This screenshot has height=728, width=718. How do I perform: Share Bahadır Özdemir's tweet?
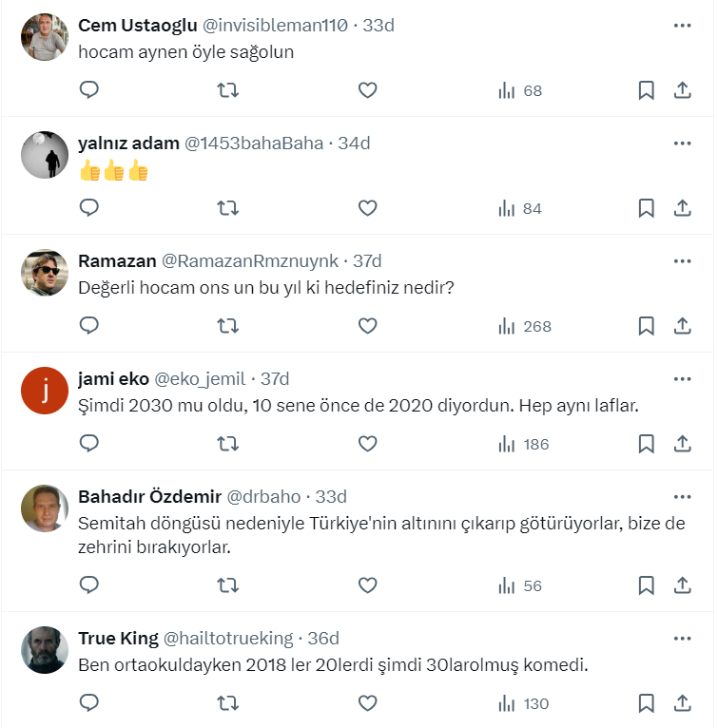pos(682,585)
